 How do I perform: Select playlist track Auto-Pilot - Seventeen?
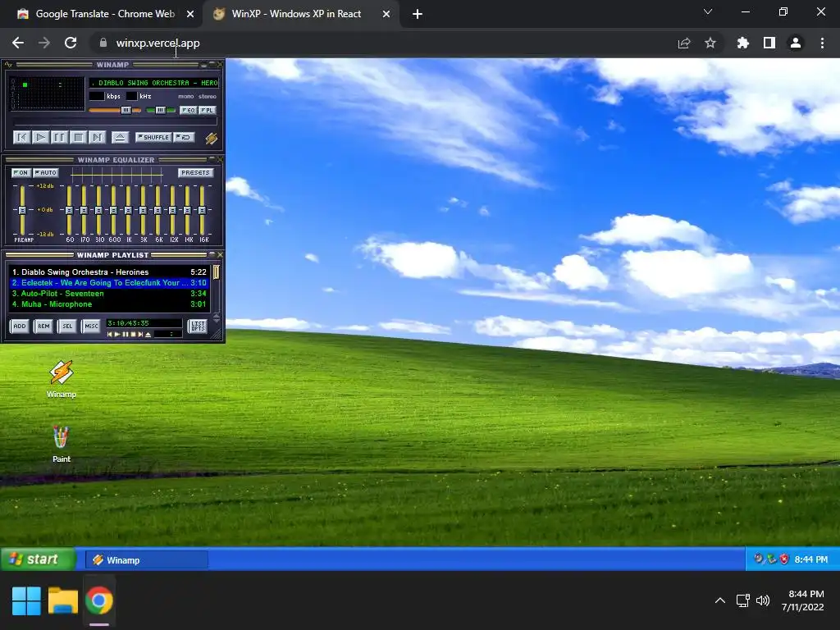[x=109, y=294]
